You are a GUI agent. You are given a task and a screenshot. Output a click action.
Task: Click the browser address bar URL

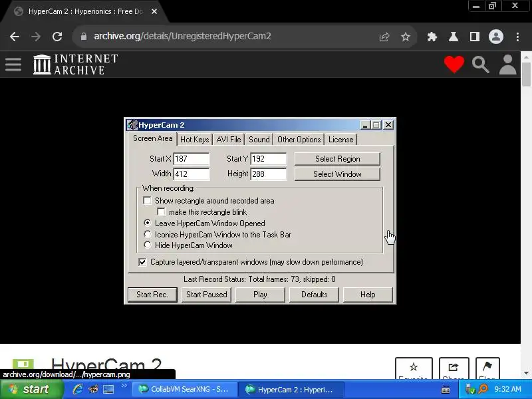pyautogui.click(x=182, y=37)
